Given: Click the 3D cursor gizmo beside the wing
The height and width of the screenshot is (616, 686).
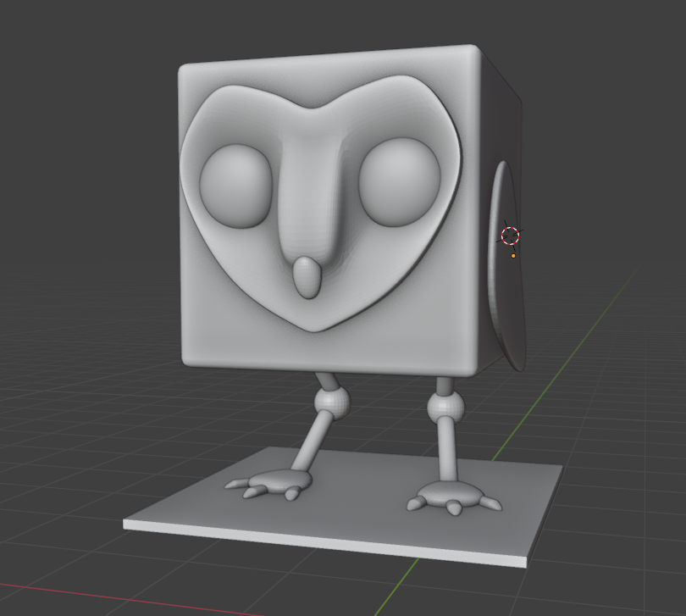Looking at the screenshot, I should tap(509, 236).
